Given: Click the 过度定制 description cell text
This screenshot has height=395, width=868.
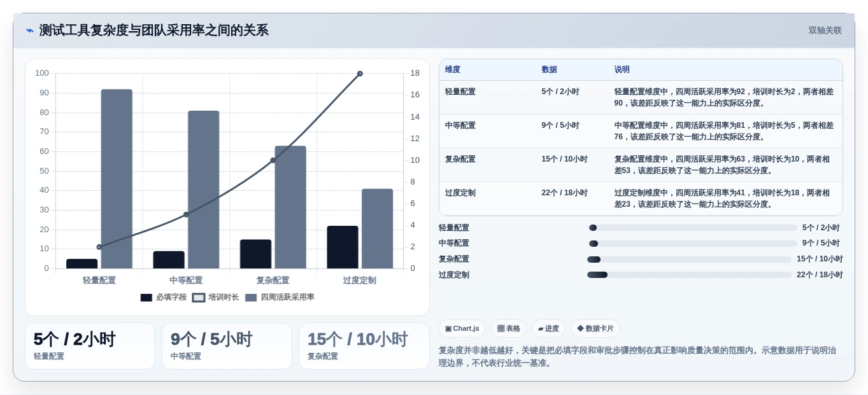Looking at the screenshot, I should click(x=722, y=198).
